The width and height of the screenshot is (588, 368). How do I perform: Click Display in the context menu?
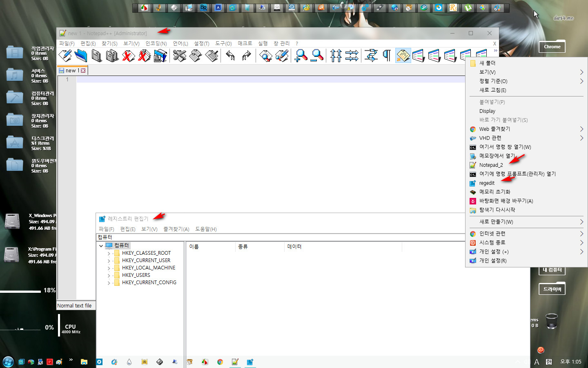point(526,111)
